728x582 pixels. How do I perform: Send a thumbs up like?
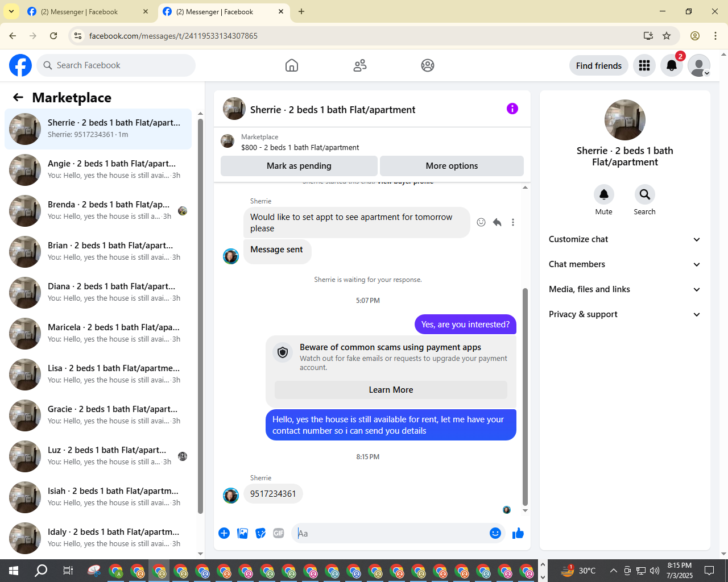(518, 533)
